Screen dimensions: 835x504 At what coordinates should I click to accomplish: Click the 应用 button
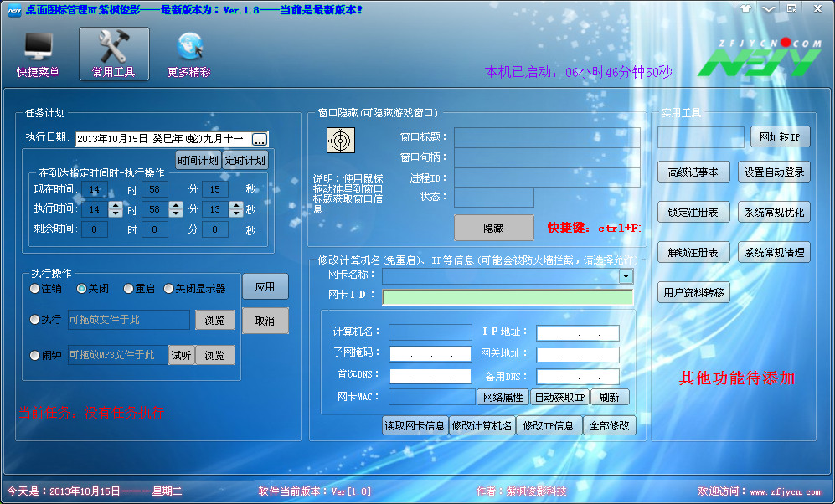[x=265, y=286]
